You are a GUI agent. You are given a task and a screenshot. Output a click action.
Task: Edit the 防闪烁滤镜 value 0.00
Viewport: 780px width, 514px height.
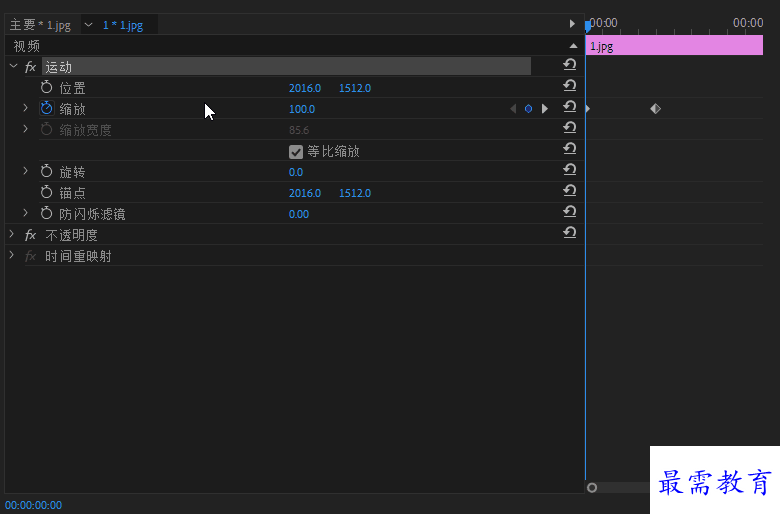click(x=298, y=214)
